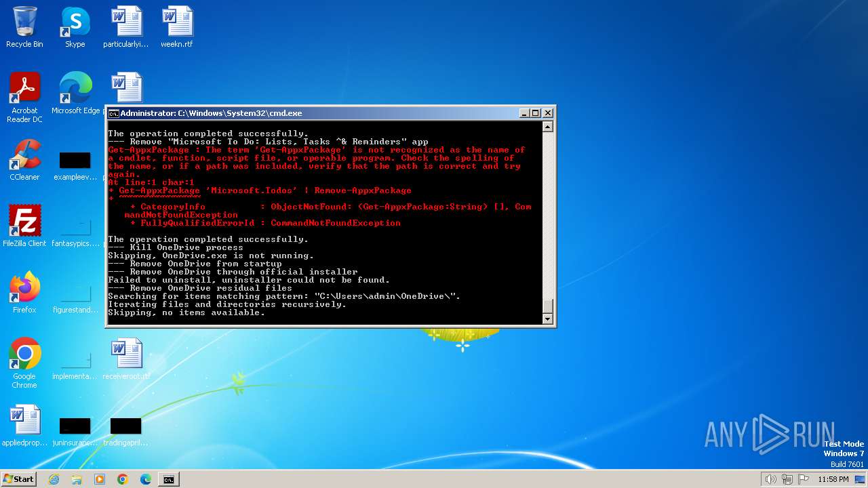Image resolution: width=868 pixels, height=488 pixels.
Task: Launch Google Chrome desktop shortcut
Action: coord(24,363)
